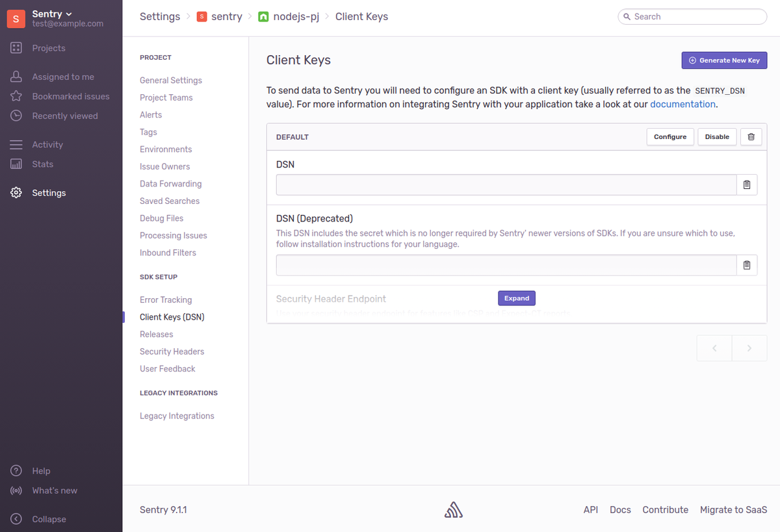Open Tags settings page
Screen dimensions: 780x532
click(x=148, y=132)
